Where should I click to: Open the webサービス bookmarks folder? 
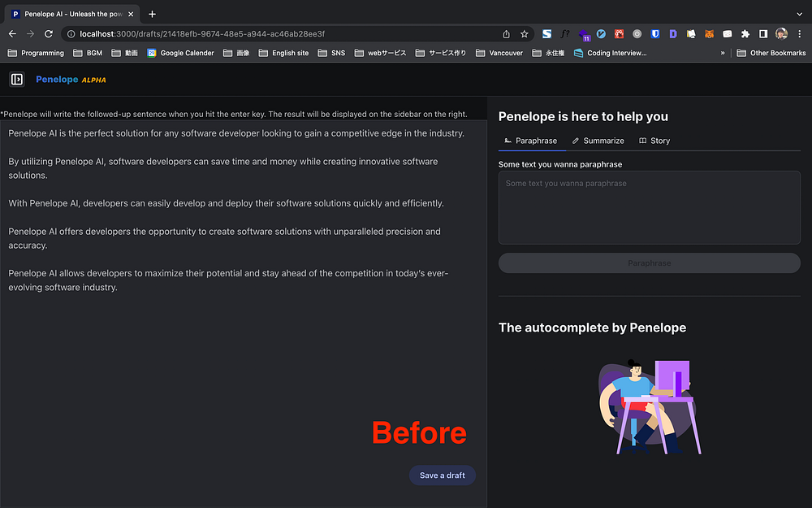click(380, 53)
